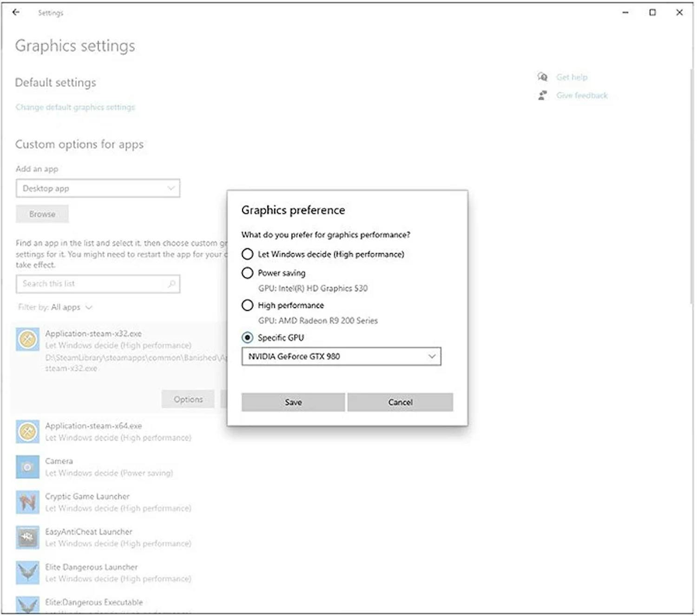Open Change default graphics settings

[x=75, y=107]
